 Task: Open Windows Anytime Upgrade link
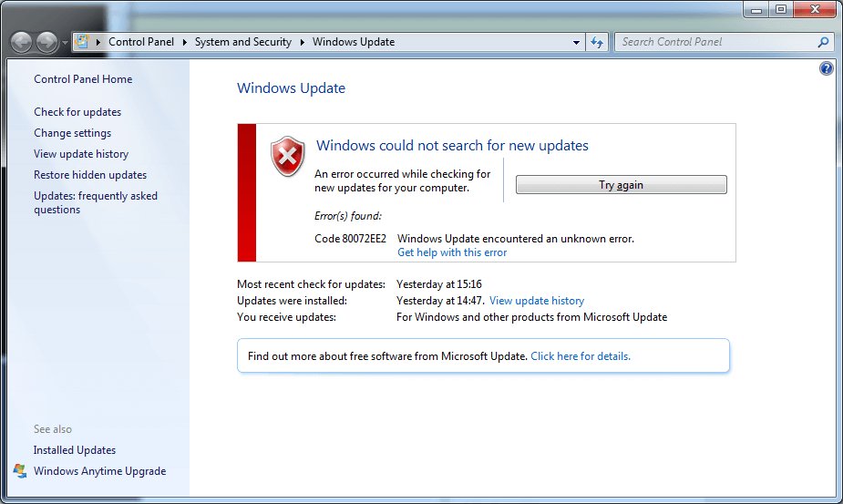[x=99, y=471]
